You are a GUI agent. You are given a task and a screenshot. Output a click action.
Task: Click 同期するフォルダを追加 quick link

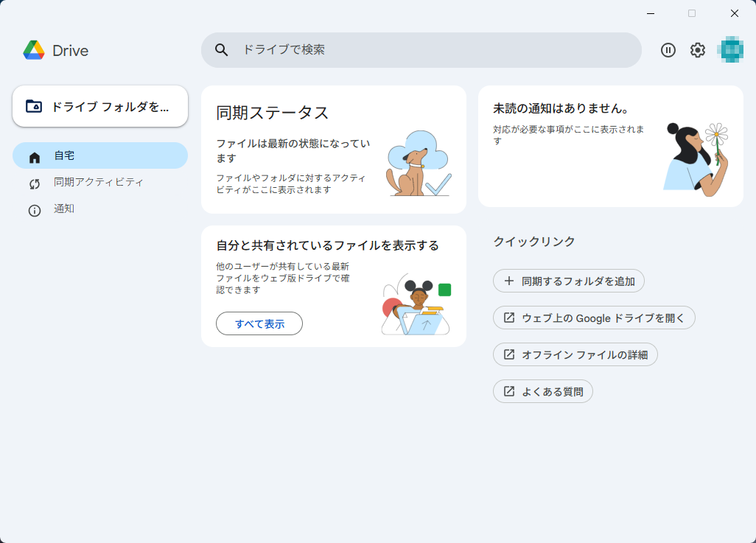pyautogui.click(x=568, y=281)
